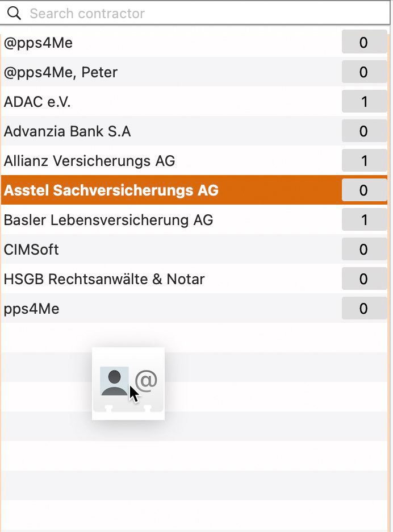Choose ADAC e.V. contractor

[194, 101]
